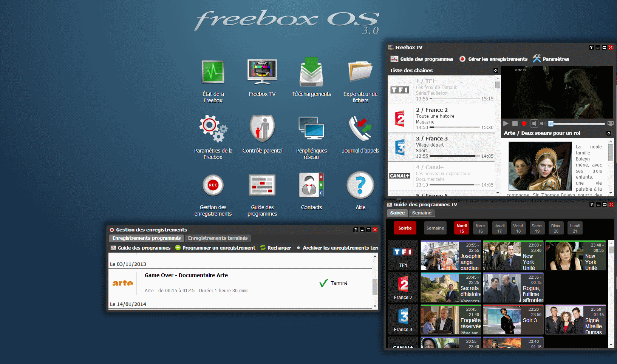Click the Aide question mark icon
The height and width of the screenshot is (364, 617).
(360, 185)
